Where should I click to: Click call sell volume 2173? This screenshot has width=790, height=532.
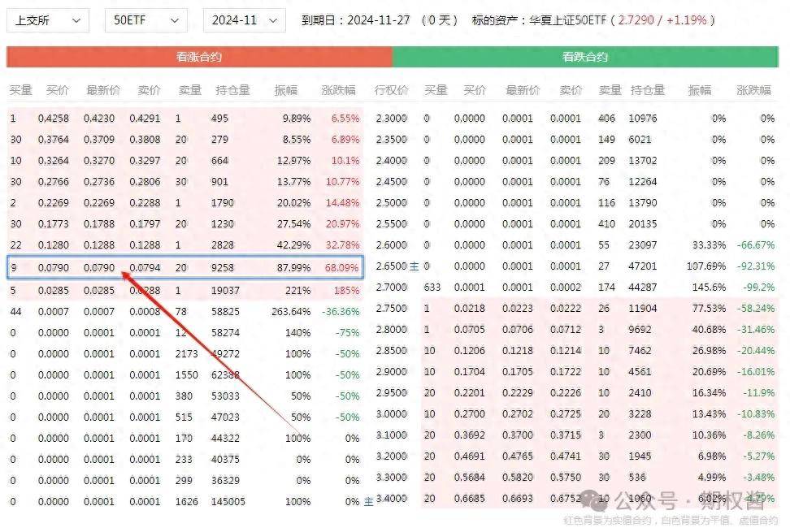point(186,354)
